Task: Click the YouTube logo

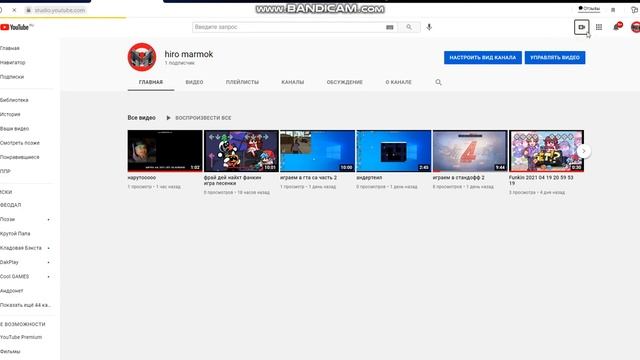Action: 16,27
